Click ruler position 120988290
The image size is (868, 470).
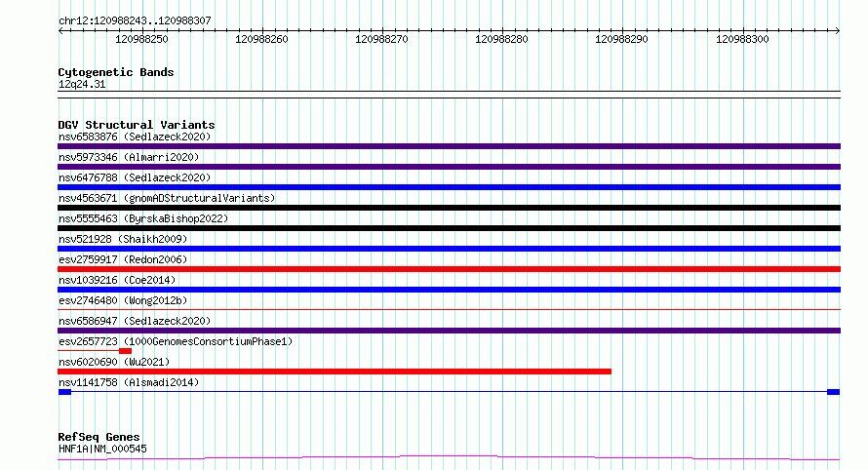pos(621,39)
